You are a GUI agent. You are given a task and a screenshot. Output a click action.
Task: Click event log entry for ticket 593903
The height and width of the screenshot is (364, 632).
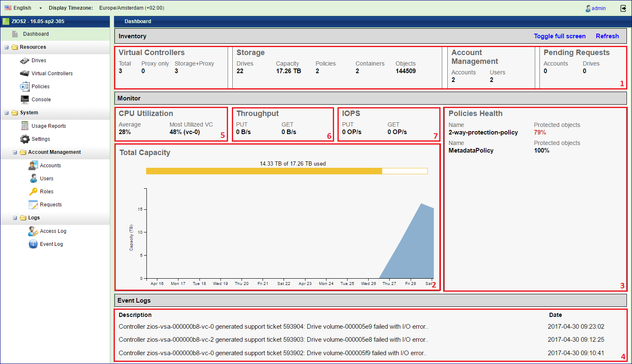coord(274,340)
